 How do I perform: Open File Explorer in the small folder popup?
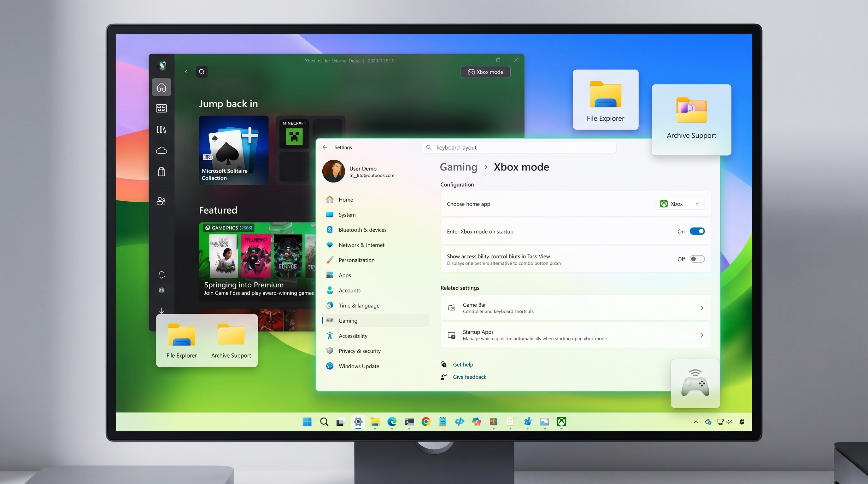[181, 341]
